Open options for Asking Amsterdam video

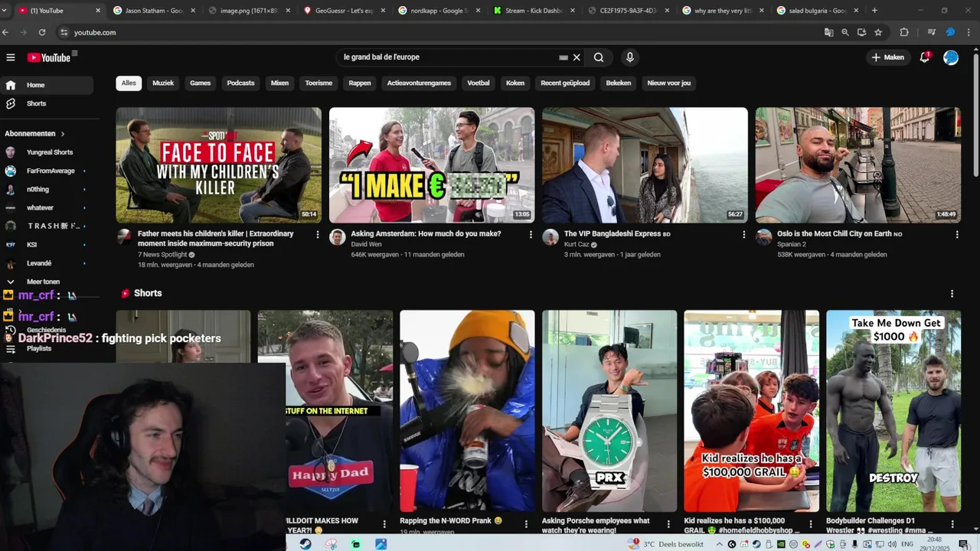(x=531, y=235)
